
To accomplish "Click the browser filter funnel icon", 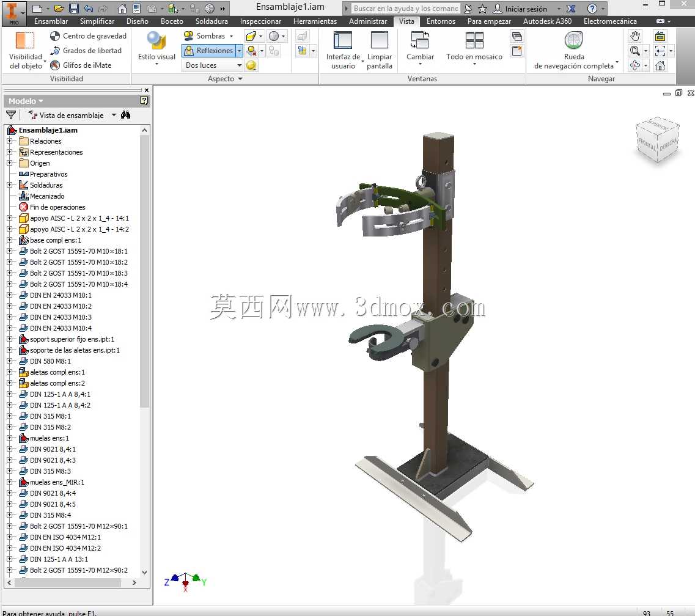I will (11, 116).
